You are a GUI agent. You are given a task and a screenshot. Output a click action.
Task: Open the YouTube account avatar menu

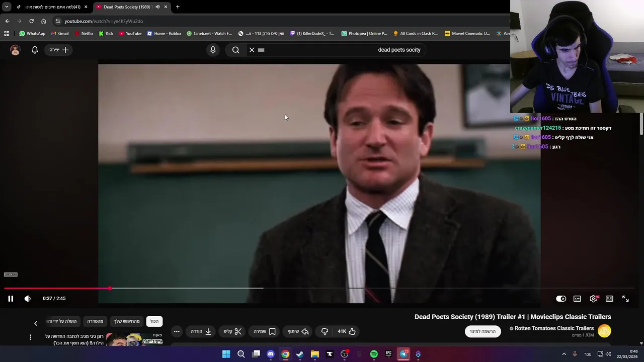click(15, 50)
